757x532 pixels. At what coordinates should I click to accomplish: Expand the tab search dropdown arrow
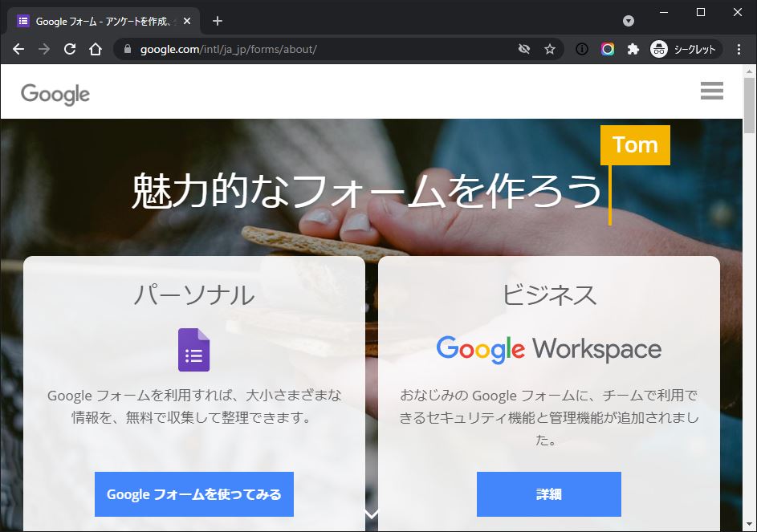click(629, 21)
